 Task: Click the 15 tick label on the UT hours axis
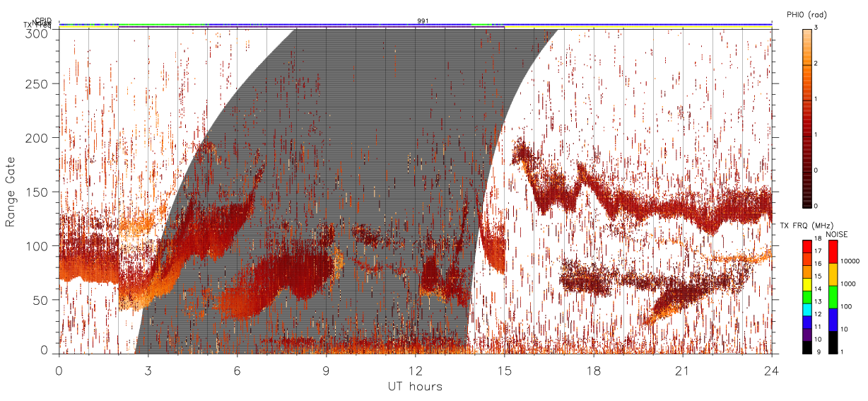tap(505, 370)
